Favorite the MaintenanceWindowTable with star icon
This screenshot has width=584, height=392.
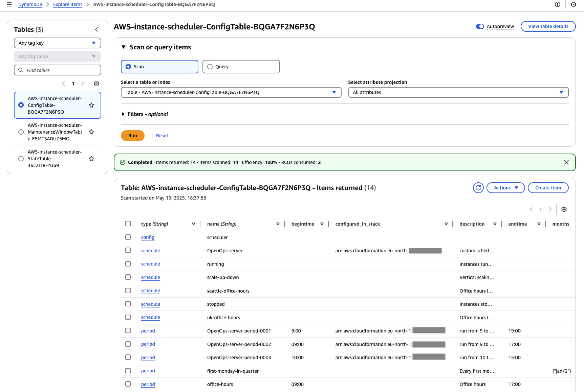pos(91,132)
